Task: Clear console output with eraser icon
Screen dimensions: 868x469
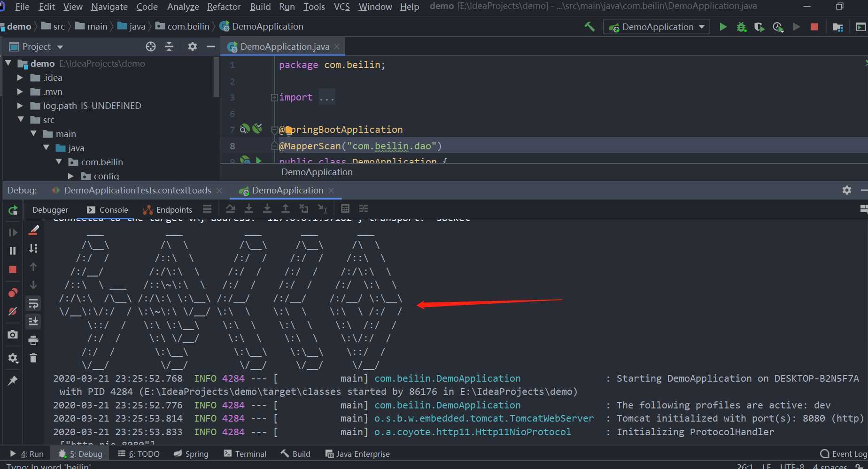Action: tap(33, 230)
